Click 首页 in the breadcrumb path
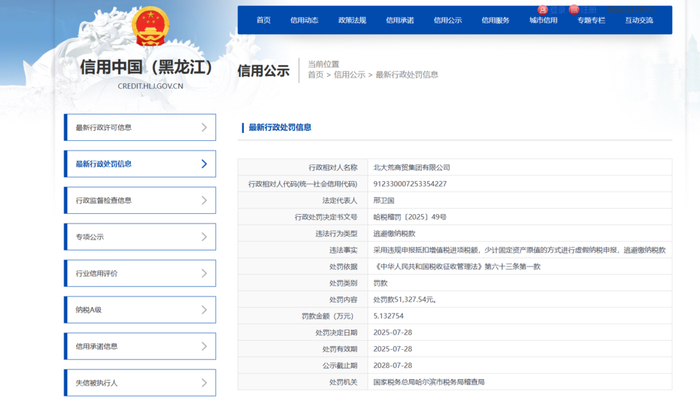Viewport: 700px width, 401px height. (316, 75)
